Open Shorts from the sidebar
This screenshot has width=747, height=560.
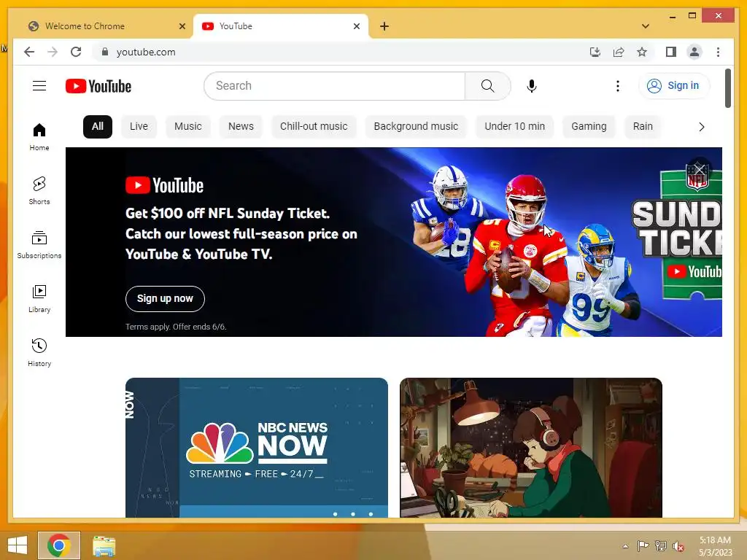(x=39, y=191)
